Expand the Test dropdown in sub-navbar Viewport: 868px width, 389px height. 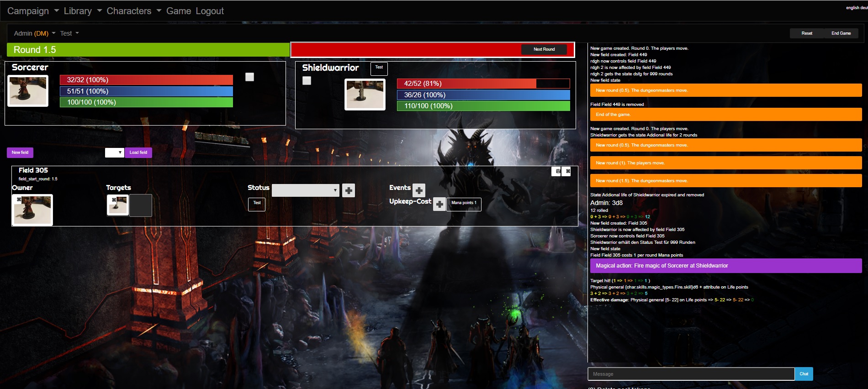click(x=69, y=33)
